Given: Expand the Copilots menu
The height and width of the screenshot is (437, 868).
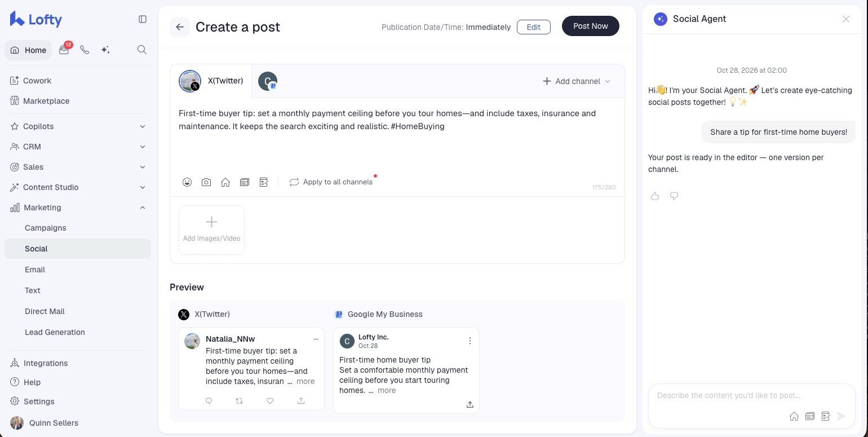Looking at the screenshot, I should pyautogui.click(x=78, y=126).
